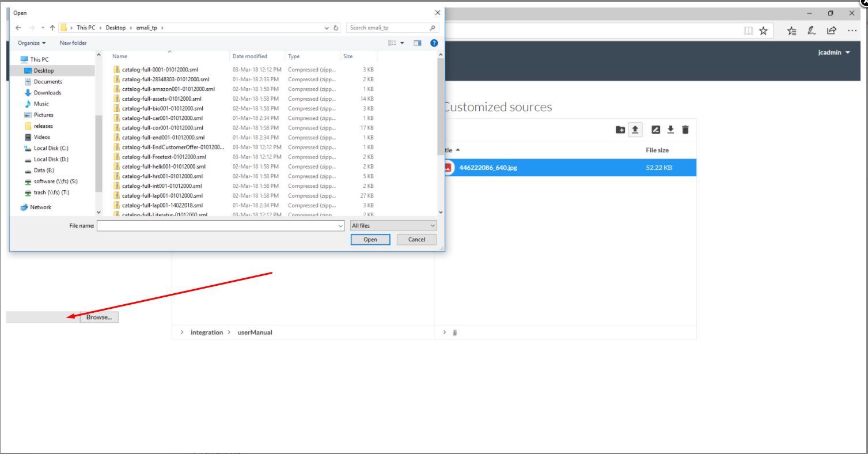868x454 pixels.
Task: Delete the selected file using the trash icon
Action: [x=685, y=130]
